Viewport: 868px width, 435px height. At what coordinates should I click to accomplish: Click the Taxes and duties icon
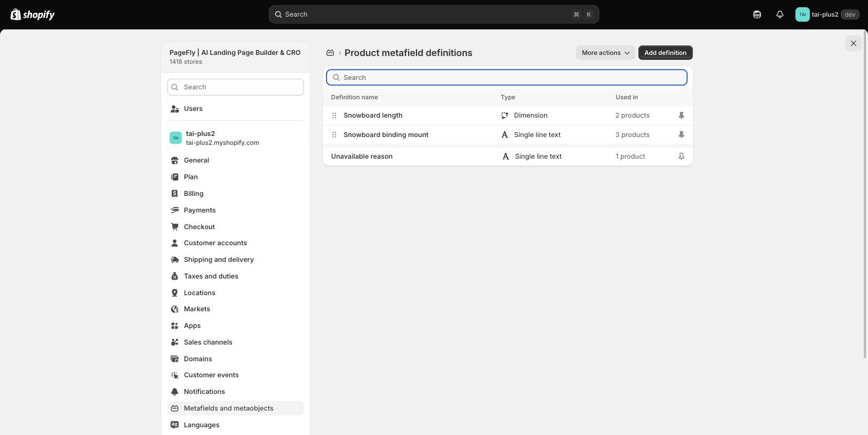coord(174,276)
